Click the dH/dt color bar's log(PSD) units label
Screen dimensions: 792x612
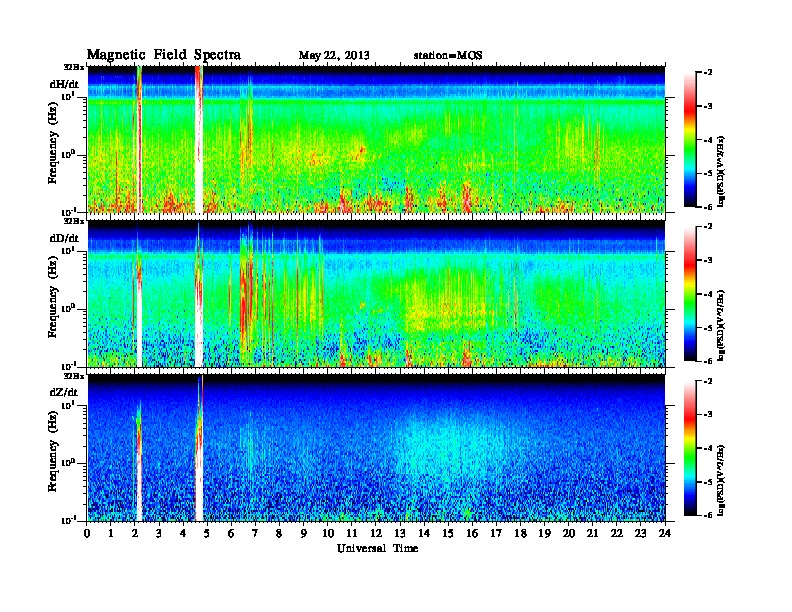pos(722,171)
